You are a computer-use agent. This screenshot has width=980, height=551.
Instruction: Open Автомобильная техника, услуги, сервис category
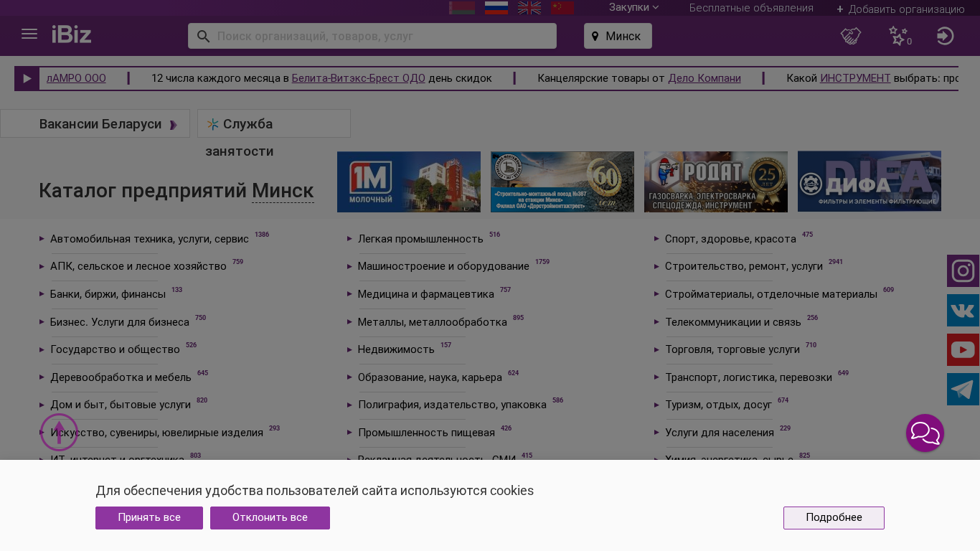click(149, 239)
